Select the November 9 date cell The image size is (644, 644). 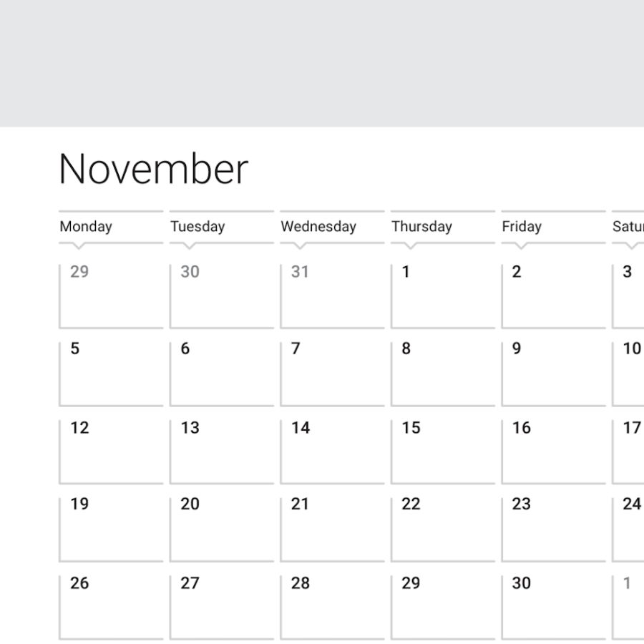coord(553,374)
